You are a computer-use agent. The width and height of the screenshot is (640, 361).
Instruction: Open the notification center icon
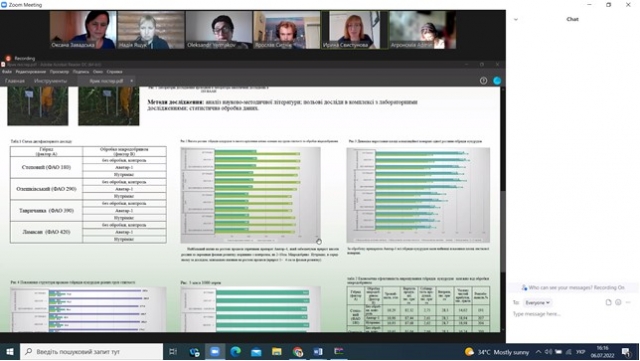coord(626,352)
